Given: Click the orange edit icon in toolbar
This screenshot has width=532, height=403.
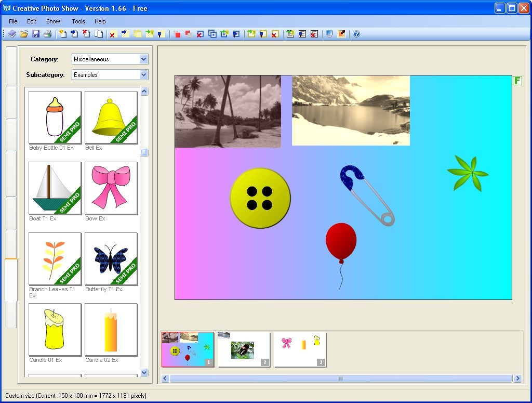Looking at the screenshot, I should tap(341, 34).
